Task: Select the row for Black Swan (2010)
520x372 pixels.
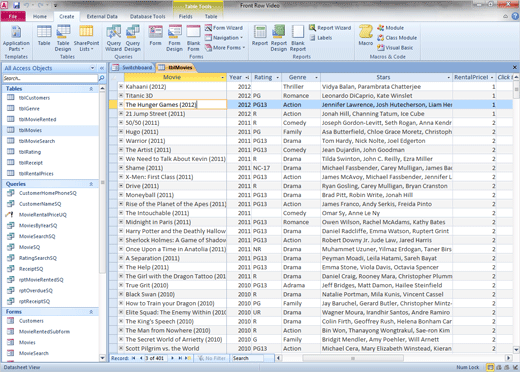Action: tap(114, 294)
